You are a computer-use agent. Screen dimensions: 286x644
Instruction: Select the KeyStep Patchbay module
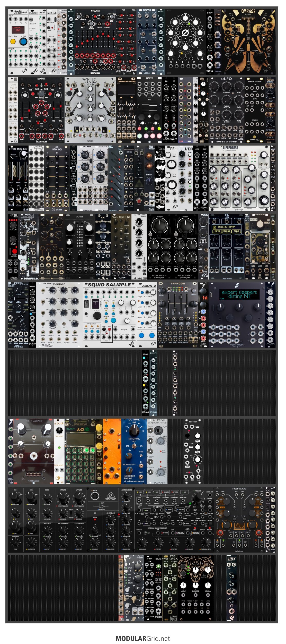[255, 110]
